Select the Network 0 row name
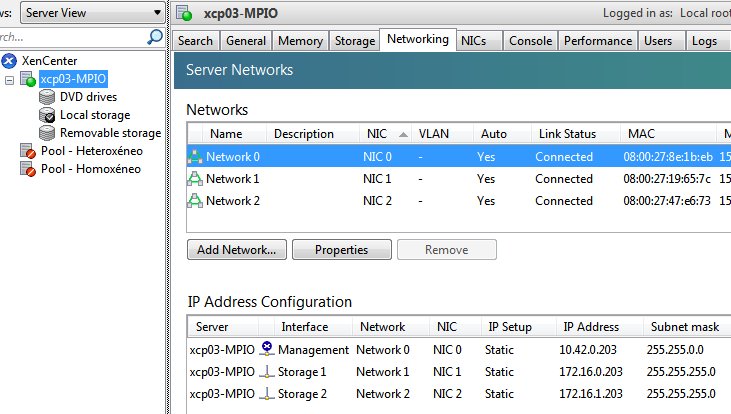731x414 pixels. [x=233, y=157]
